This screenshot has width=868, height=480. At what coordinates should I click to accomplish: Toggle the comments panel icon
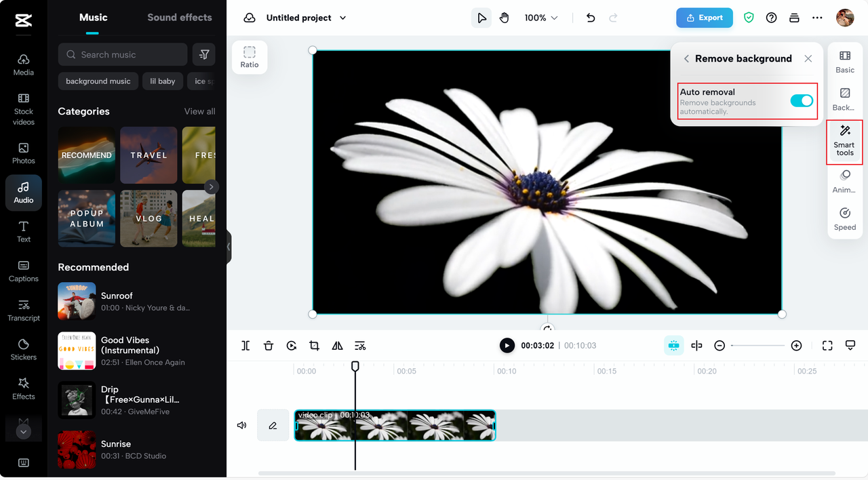click(850, 346)
